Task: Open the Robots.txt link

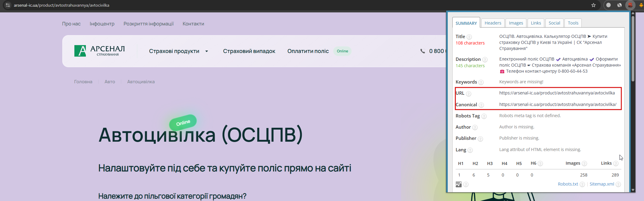Action: [568, 184]
